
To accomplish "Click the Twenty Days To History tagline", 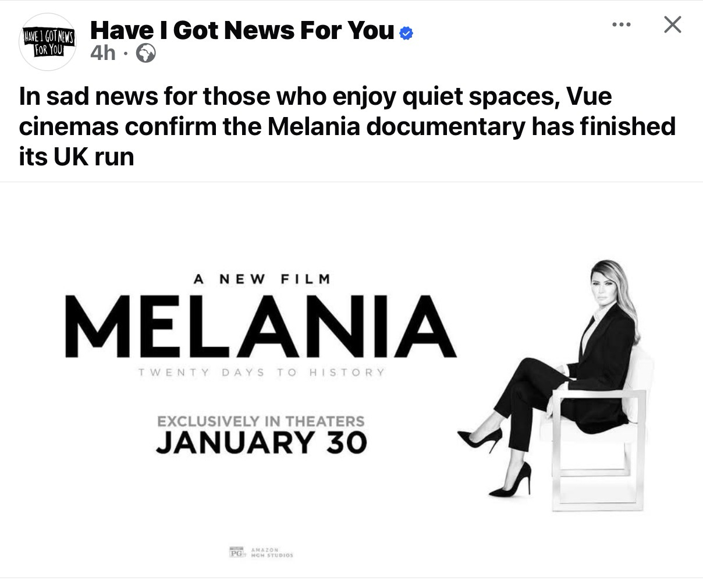I will coord(261,372).
